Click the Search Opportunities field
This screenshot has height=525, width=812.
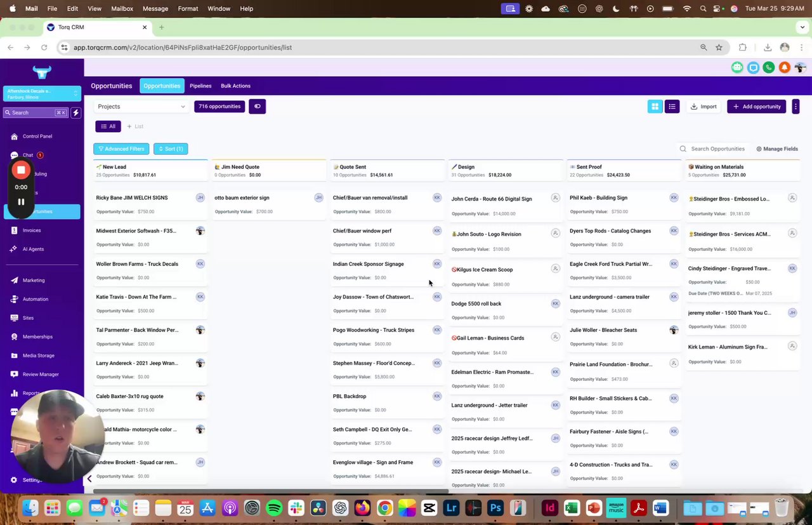point(712,149)
